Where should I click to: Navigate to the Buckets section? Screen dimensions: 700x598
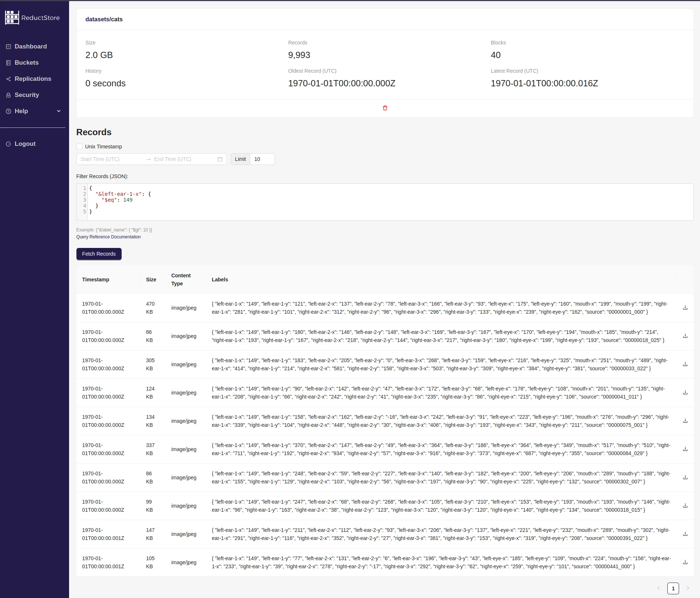point(26,62)
